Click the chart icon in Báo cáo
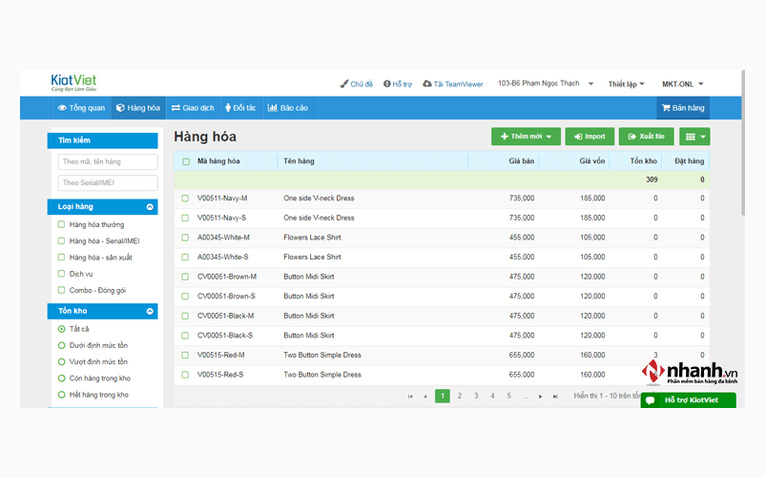The width and height of the screenshot is (765, 478). coord(272,108)
